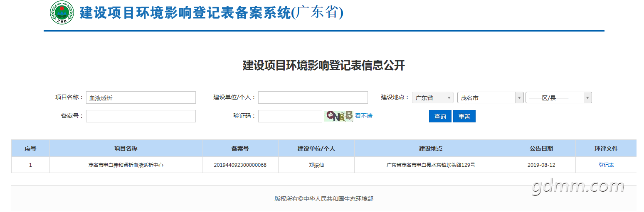The image size is (644, 212).
Task: Select project name 茂名市电白养和肾析血液透析中心
Action: click(126, 165)
